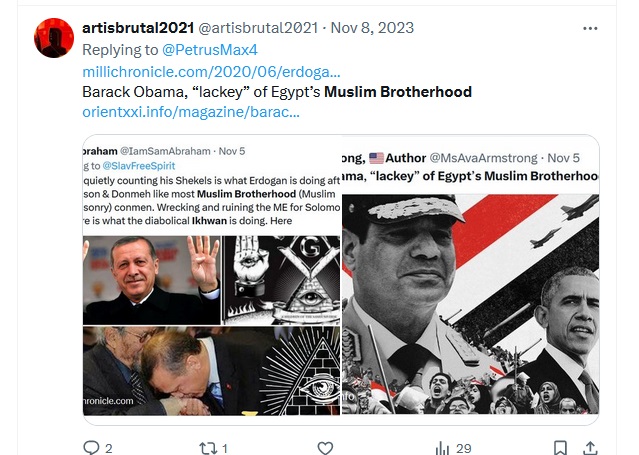Open the orientxxi.info magazine link
Image resolution: width=639 pixels, height=455 pixels.
click(x=191, y=112)
